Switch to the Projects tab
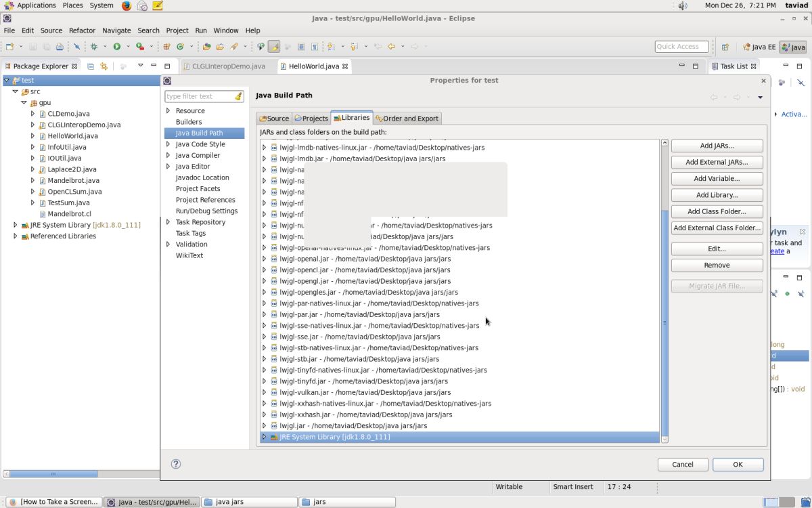812x508 pixels. 311,118
